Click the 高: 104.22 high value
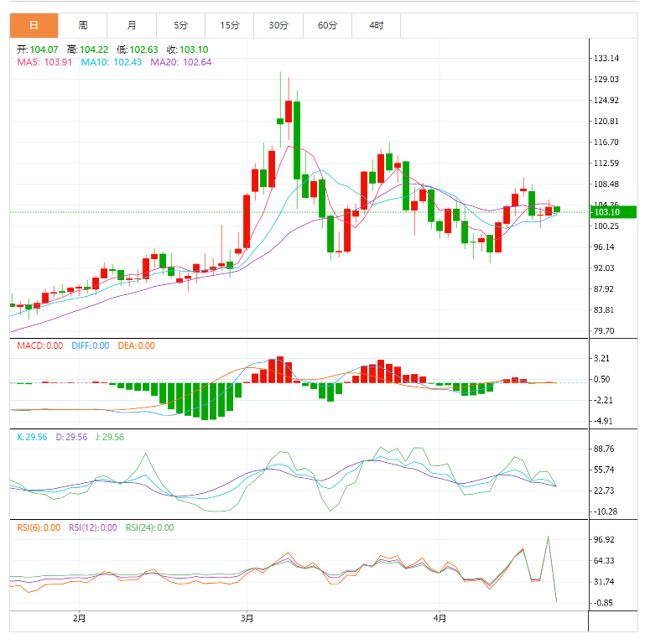This screenshot has height=644, width=645. [x=87, y=49]
